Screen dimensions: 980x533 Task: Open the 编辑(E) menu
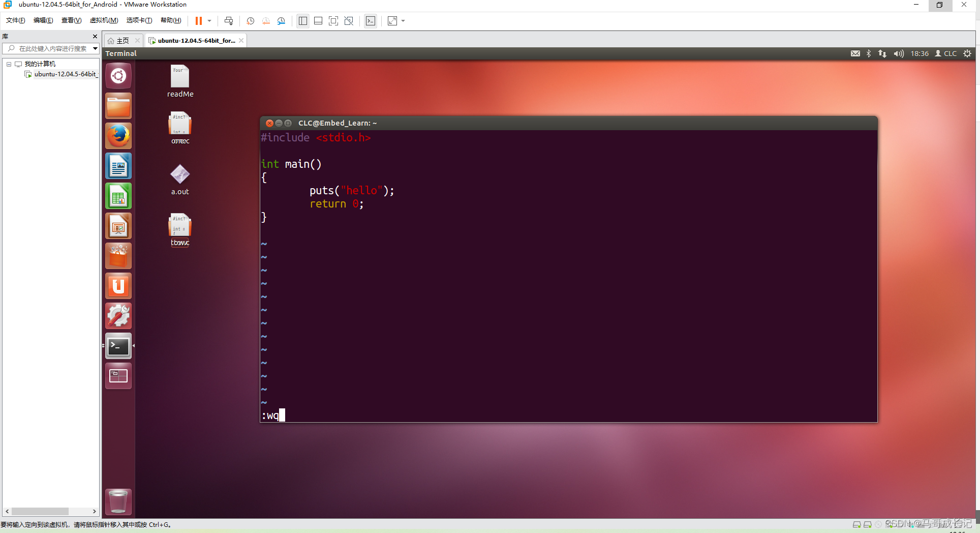tap(43, 20)
